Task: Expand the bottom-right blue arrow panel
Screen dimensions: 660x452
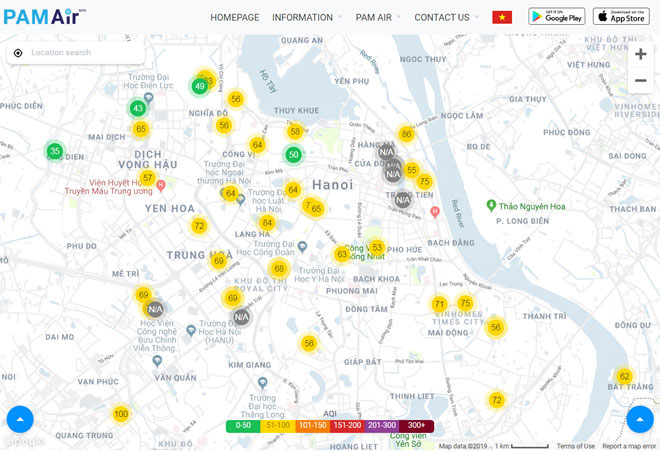Action: tap(640, 419)
